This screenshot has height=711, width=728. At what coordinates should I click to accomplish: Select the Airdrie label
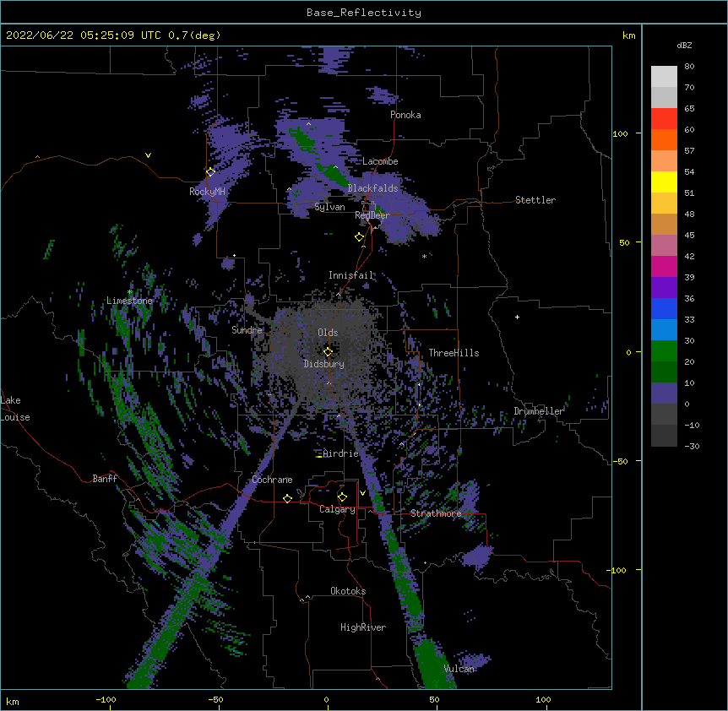[340, 453]
